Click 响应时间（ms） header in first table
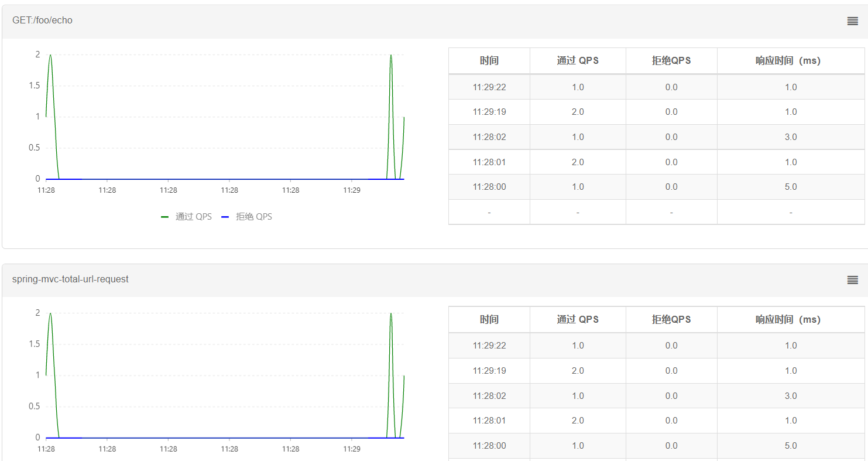Viewport: 868px width, 461px height. pos(791,61)
